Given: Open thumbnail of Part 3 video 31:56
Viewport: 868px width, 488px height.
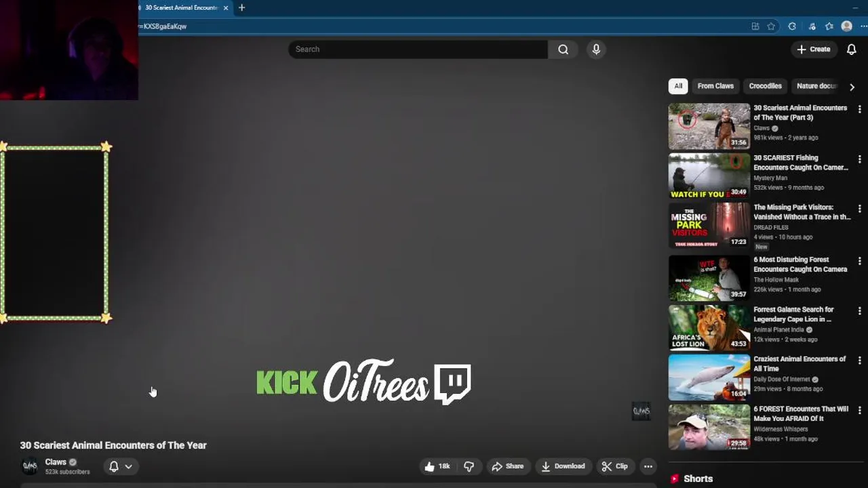Looking at the screenshot, I should pyautogui.click(x=709, y=126).
